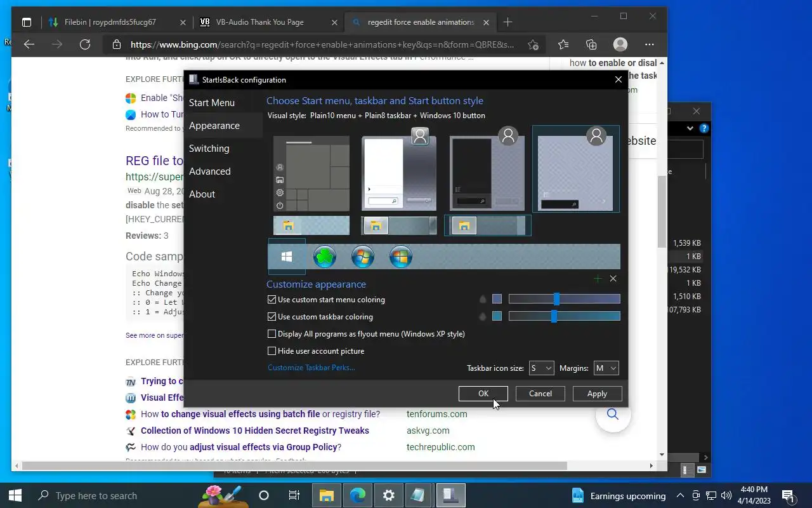Viewport: 812px width, 508px height.
Task: Open the Edge profile avatar
Action: coord(620,44)
